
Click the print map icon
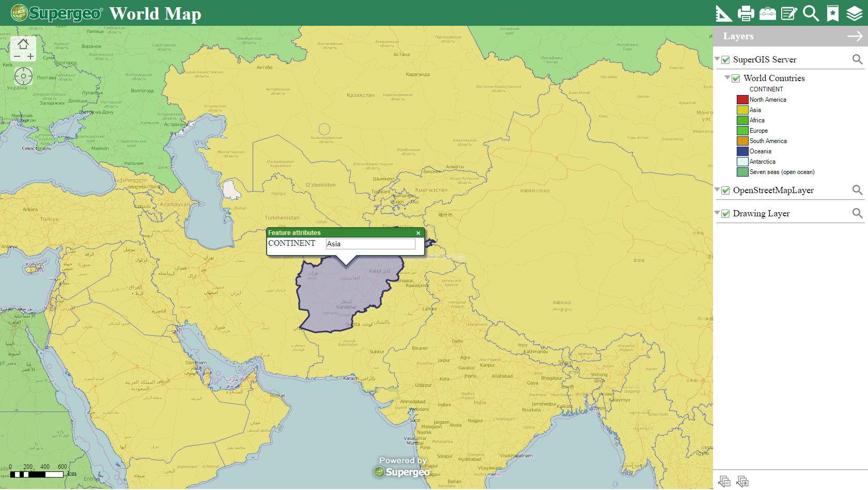pos(746,13)
